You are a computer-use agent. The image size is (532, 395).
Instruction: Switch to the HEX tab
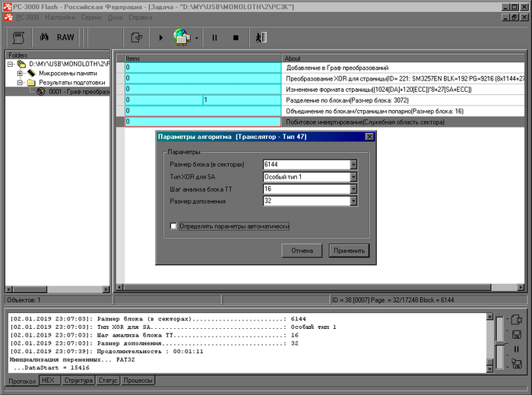click(x=49, y=380)
